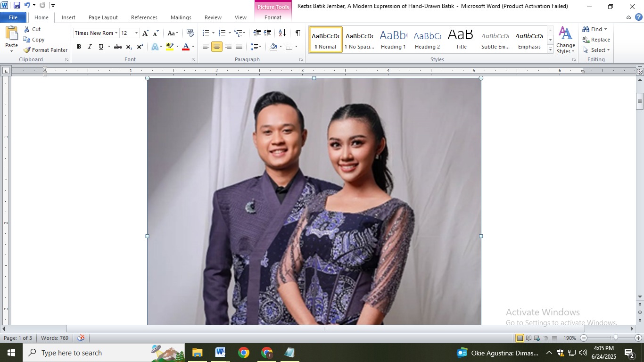This screenshot has width=644, height=362.
Task: Open the font name dropdown
Action: [116, 33]
